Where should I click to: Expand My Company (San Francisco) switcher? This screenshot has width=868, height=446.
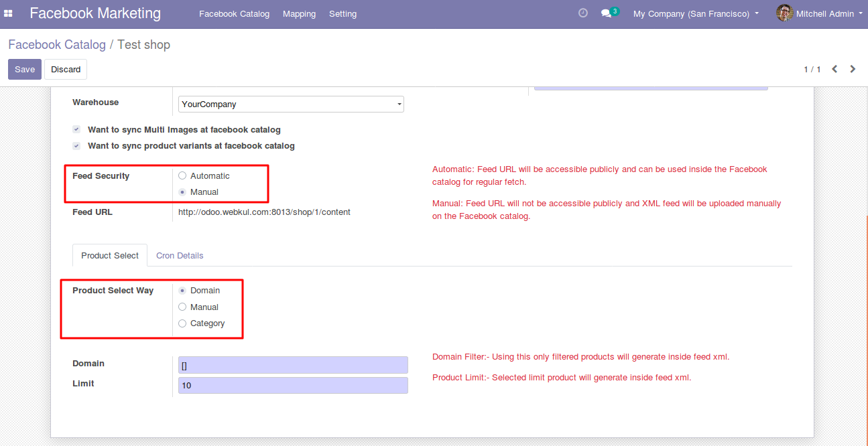click(x=696, y=13)
